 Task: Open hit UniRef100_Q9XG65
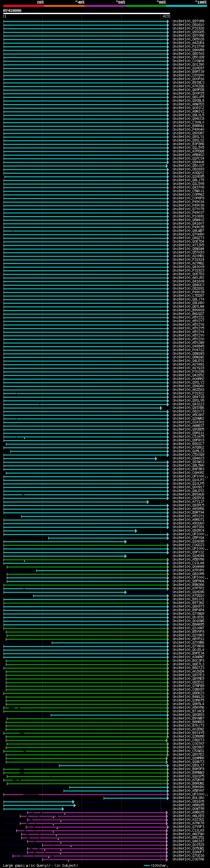[x=188, y=32]
